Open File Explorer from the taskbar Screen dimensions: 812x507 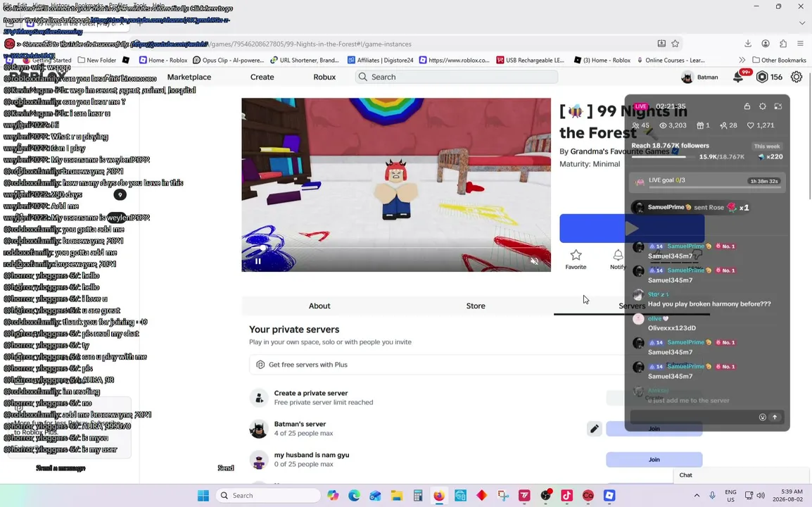pos(397,496)
